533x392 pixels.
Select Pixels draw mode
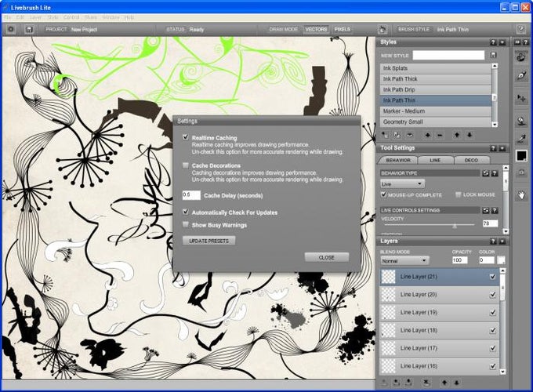pyautogui.click(x=343, y=30)
